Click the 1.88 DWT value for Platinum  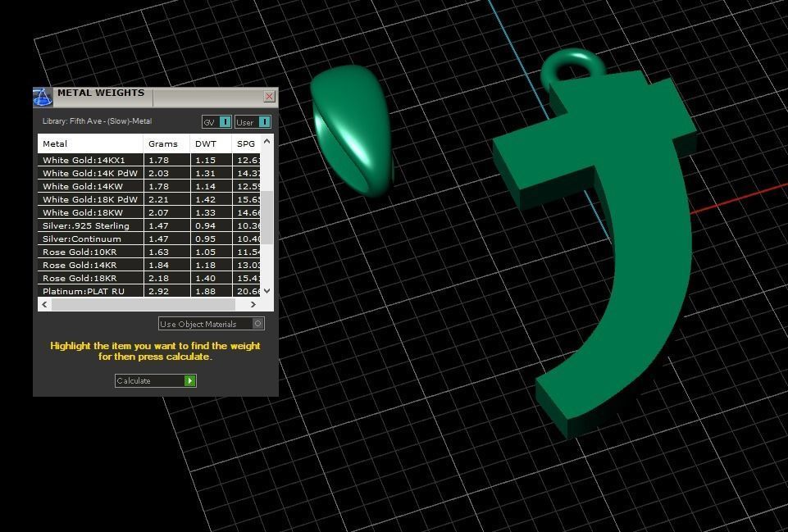click(205, 291)
